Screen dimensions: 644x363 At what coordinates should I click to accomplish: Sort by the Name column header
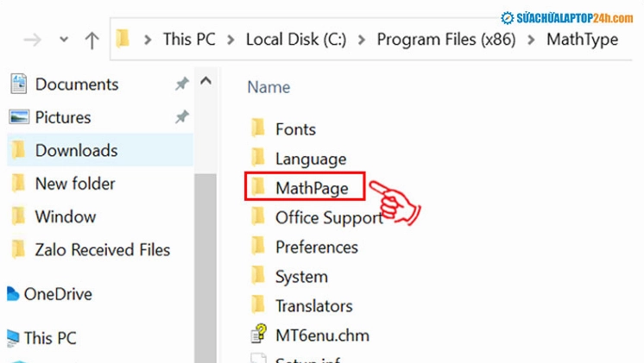pos(268,87)
